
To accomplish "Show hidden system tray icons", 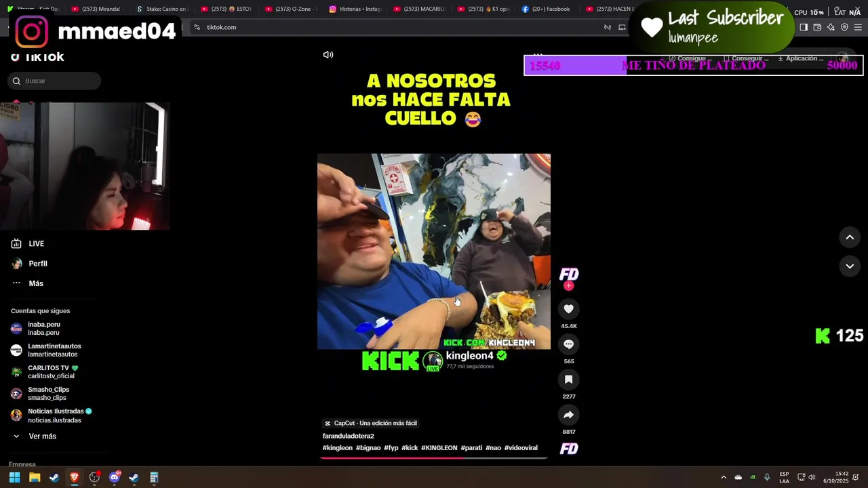I will [x=724, y=478].
